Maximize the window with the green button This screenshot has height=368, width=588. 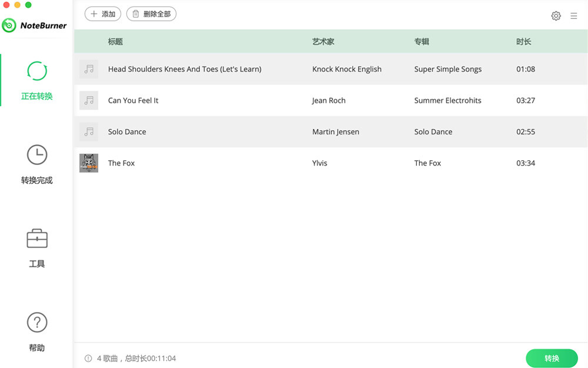tap(28, 5)
